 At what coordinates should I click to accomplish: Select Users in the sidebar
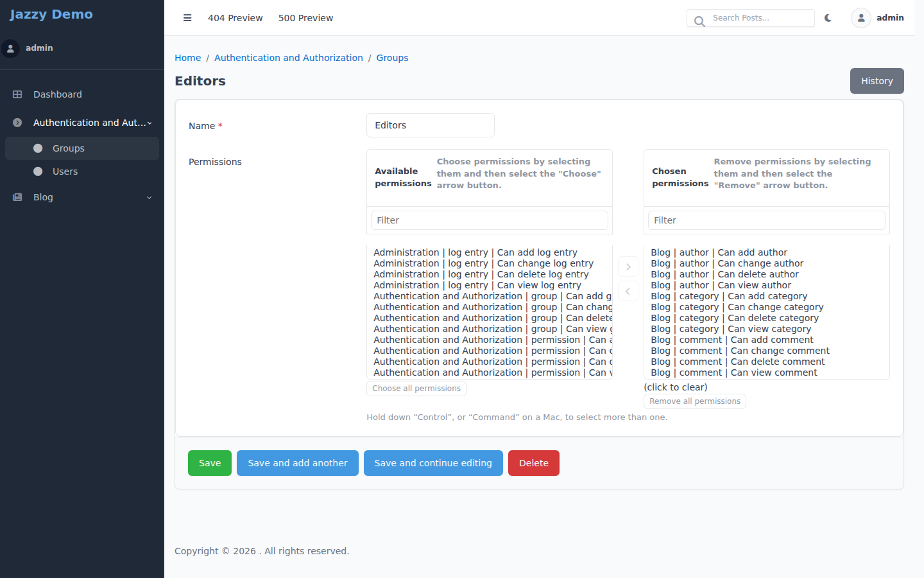click(82, 171)
